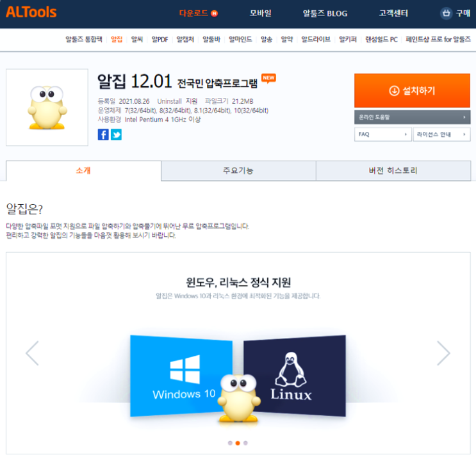
Task: Switch to the 주요기능 tab
Action: (238, 171)
